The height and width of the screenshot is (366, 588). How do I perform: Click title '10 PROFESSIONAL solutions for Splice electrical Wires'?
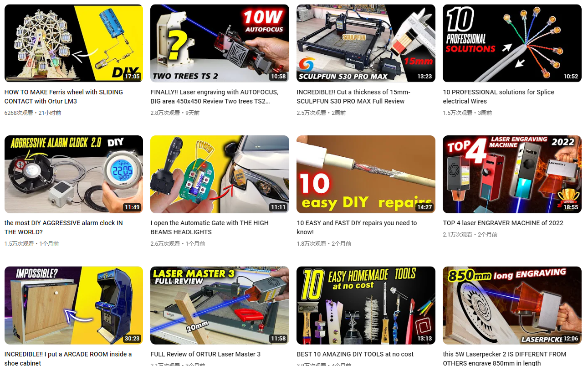click(499, 97)
